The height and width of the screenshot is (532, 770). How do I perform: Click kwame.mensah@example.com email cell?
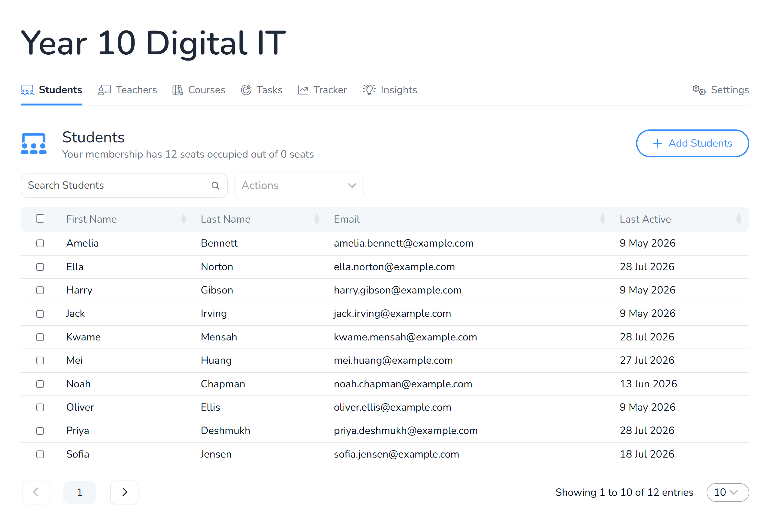[x=405, y=337]
